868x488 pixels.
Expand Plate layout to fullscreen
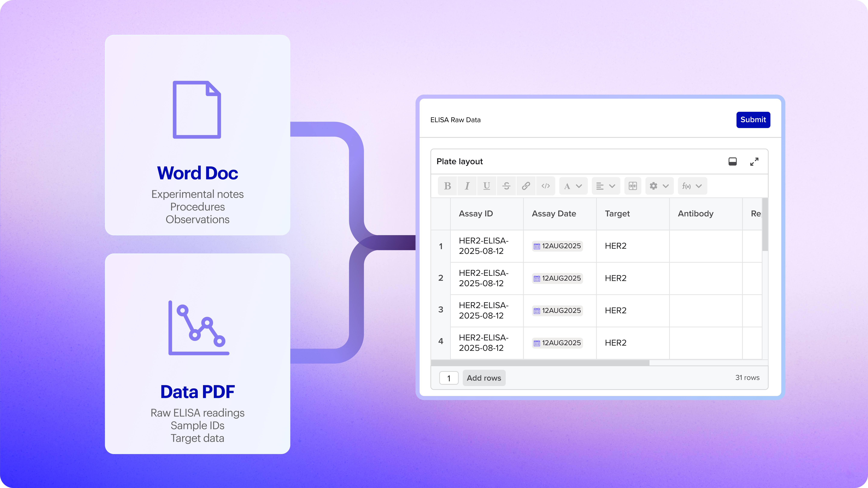(x=754, y=161)
